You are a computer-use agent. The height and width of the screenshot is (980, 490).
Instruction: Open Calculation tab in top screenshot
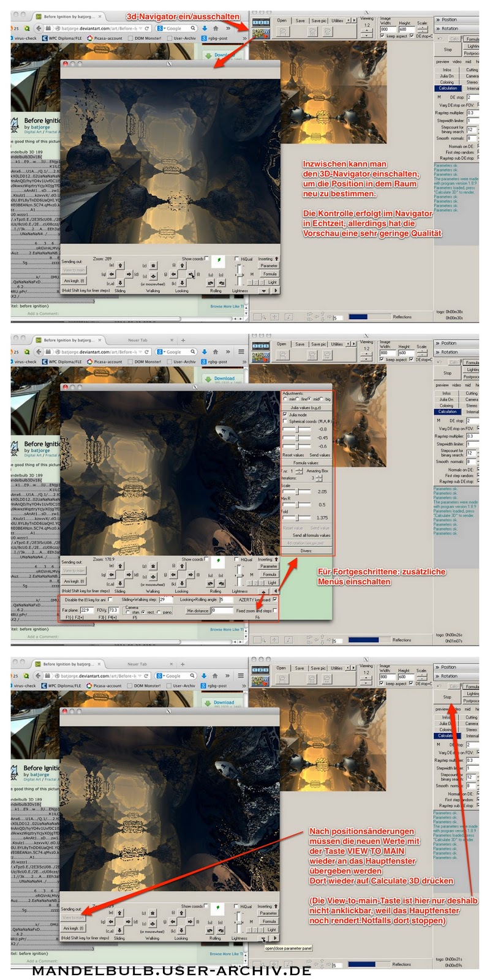(x=447, y=88)
